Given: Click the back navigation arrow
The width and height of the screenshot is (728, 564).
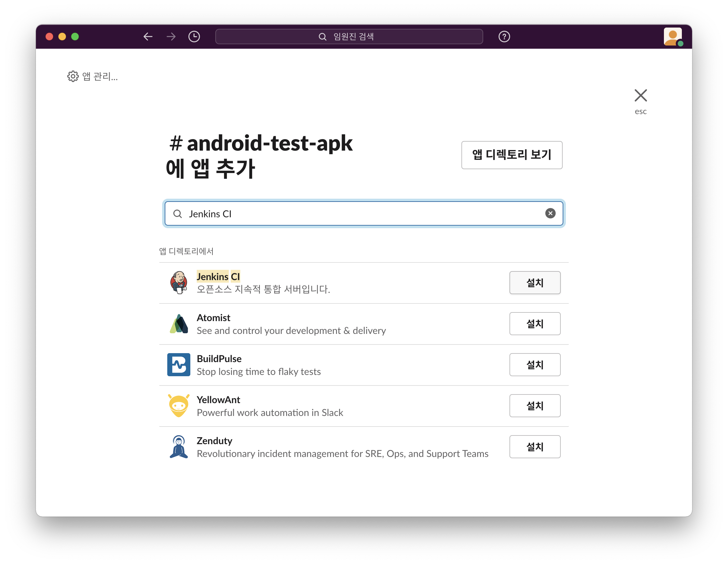Looking at the screenshot, I should coord(148,36).
